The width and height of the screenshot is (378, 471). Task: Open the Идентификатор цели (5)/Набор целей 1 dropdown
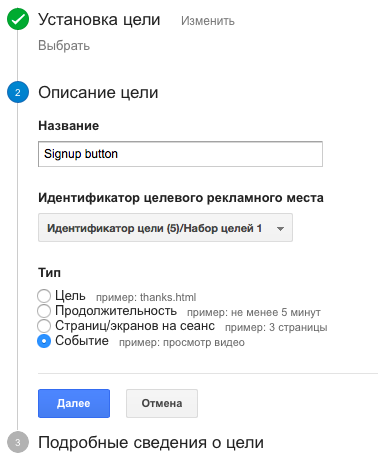pyautogui.click(x=165, y=228)
